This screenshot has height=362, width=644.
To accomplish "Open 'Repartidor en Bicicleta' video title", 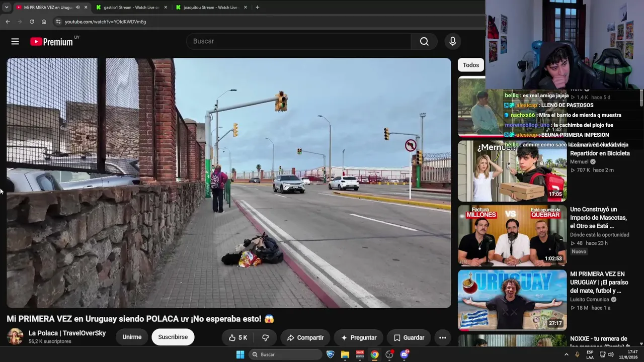I will click(600, 153).
